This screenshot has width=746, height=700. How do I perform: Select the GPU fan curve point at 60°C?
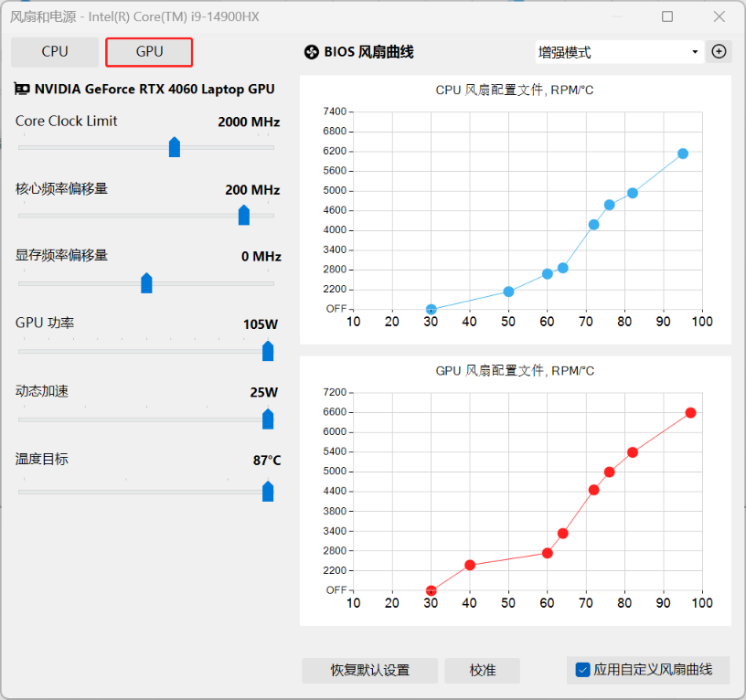[x=548, y=553]
